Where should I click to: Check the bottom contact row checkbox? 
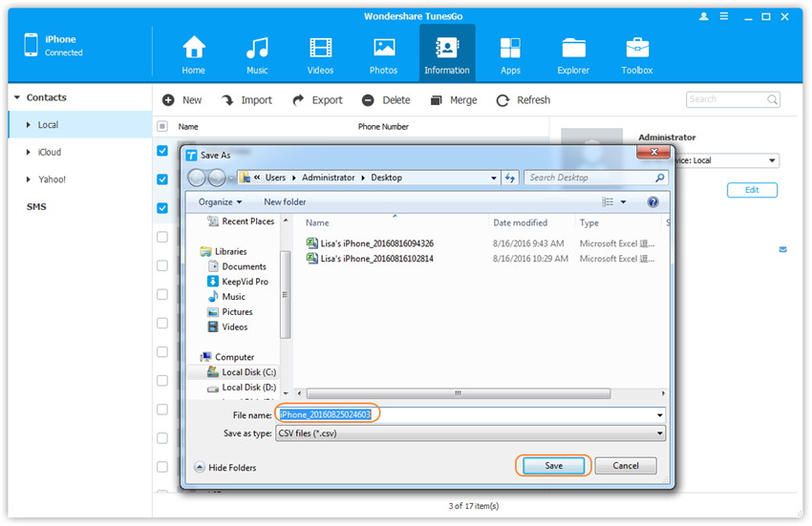coord(162,467)
